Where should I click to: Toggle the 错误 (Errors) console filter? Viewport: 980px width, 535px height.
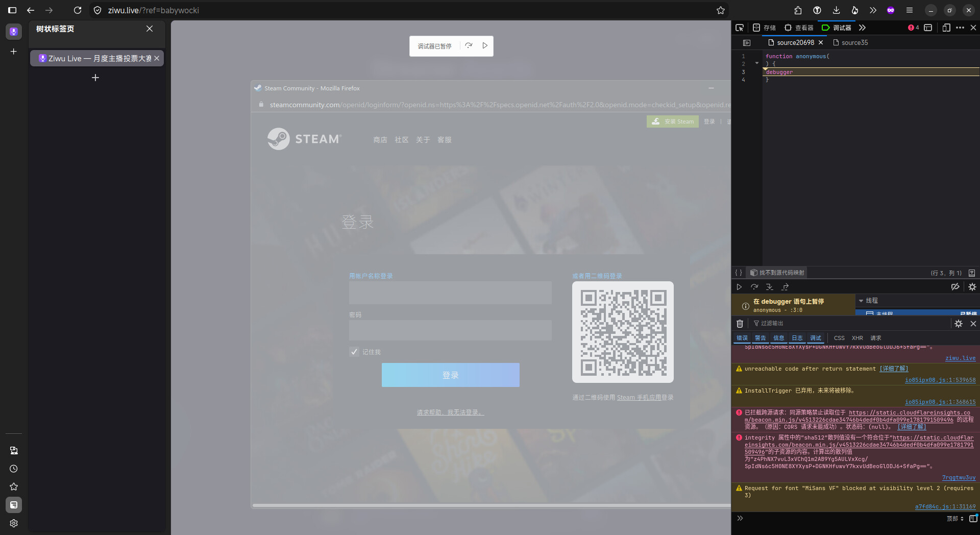click(742, 338)
